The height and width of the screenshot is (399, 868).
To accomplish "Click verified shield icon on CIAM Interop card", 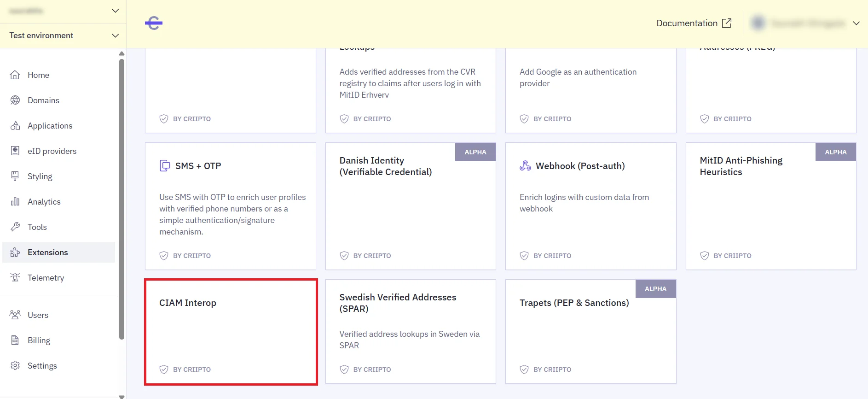I will click(164, 370).
